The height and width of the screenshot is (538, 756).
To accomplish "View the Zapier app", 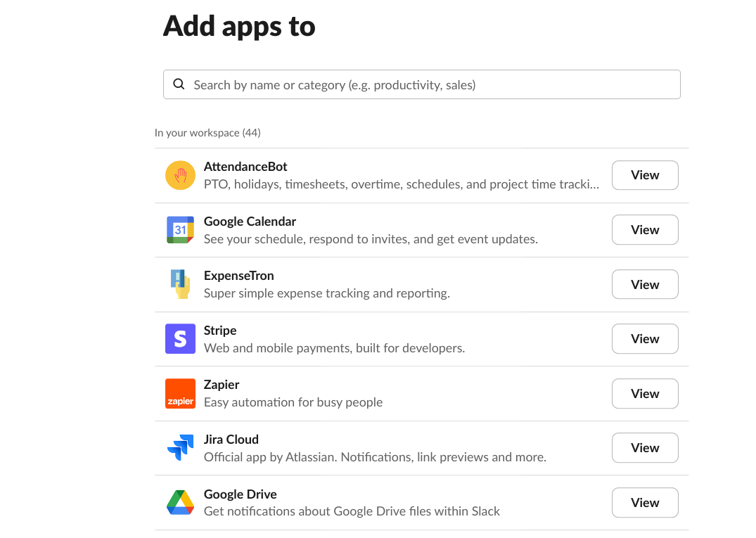I will (x=645, y=394).
